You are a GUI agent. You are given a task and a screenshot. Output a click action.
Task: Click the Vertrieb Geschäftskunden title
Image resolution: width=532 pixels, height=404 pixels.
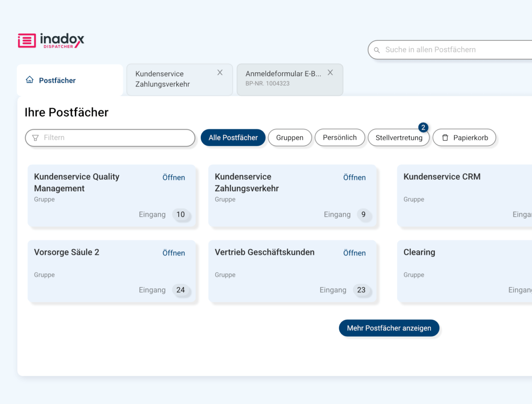(x=265, y=252)
